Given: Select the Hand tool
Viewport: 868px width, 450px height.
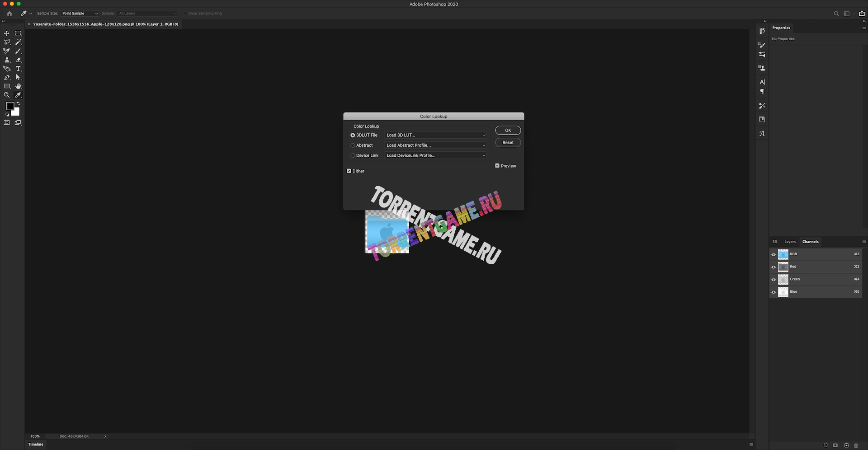Looking at the screenshot, I should point(18,86).
